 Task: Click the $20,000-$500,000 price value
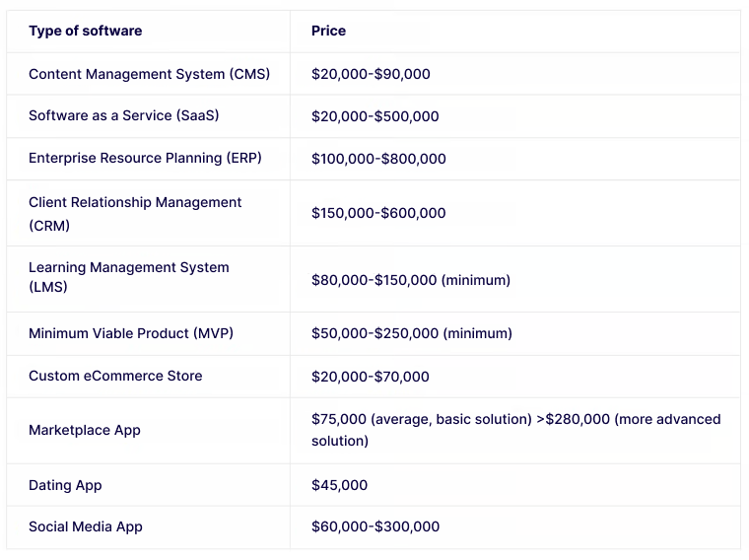click(x=374, y=116)
